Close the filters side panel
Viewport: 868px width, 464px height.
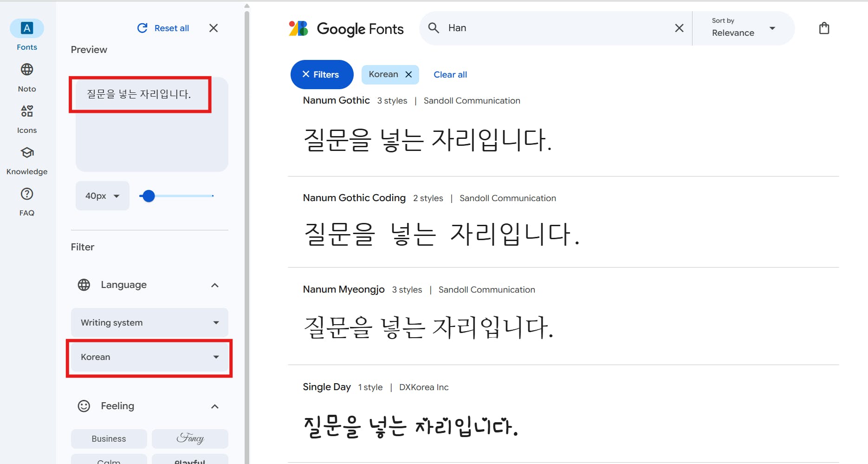pos(214,28)
